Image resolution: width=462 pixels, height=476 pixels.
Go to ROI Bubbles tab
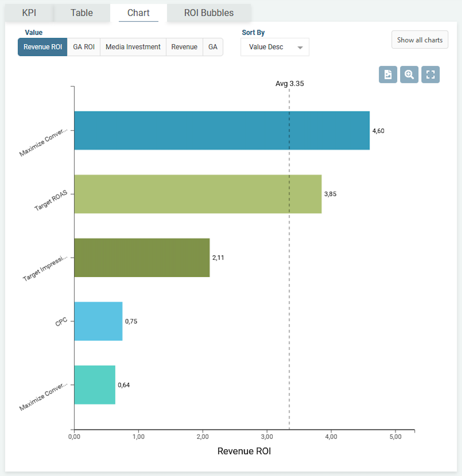click(x=209, y=13)
